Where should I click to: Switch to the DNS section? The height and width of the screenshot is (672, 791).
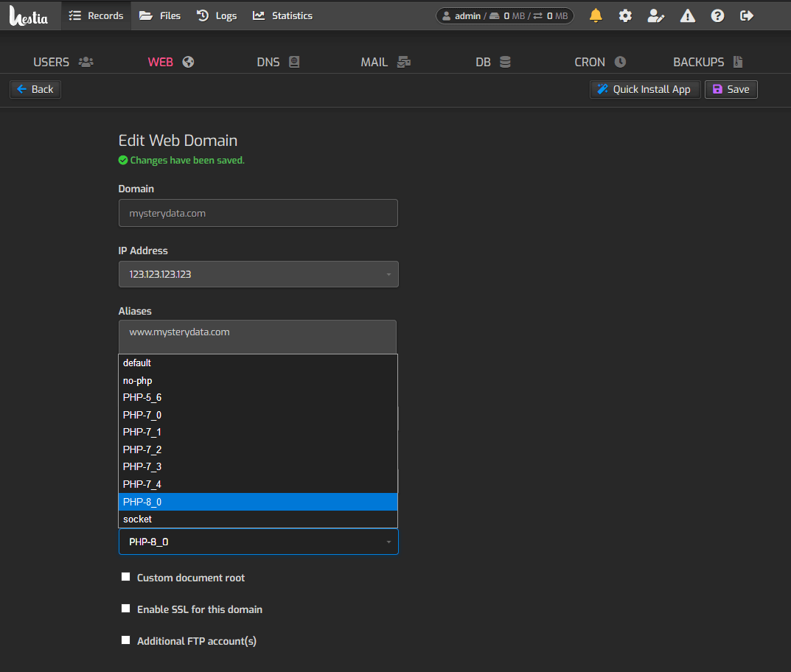coord(278,62)
